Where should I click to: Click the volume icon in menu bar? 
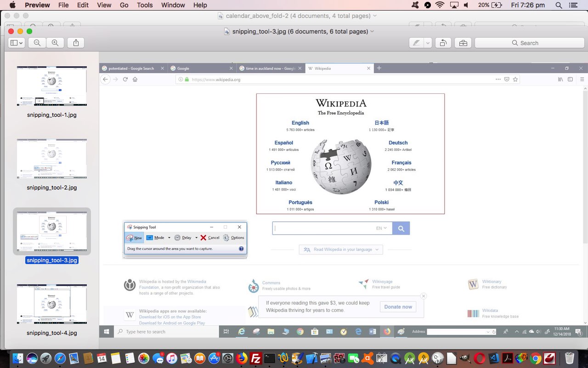pyautogui.click(x=466, y=5)
